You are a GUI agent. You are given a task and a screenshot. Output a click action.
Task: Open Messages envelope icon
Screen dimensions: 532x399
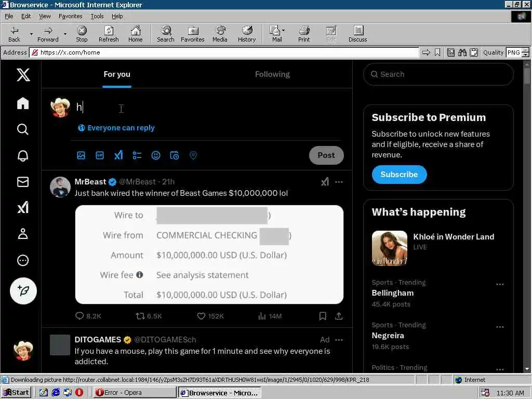pos(23,182)
